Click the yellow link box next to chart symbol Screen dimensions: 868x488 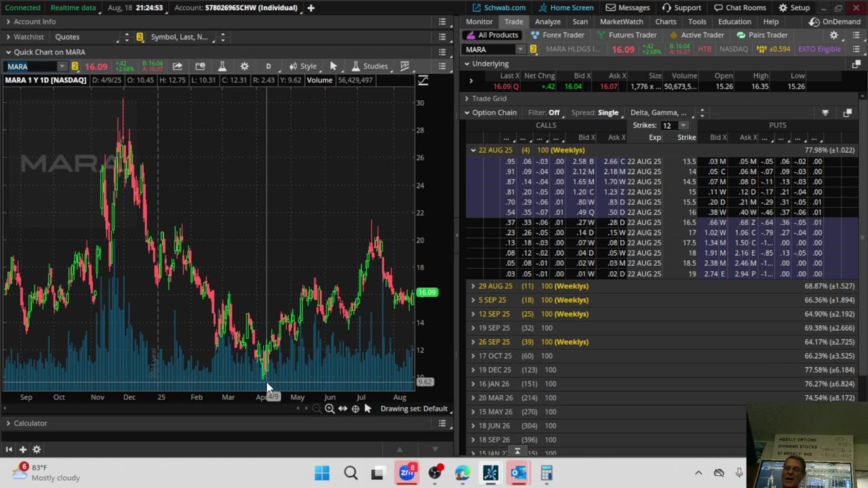(75, 66)
